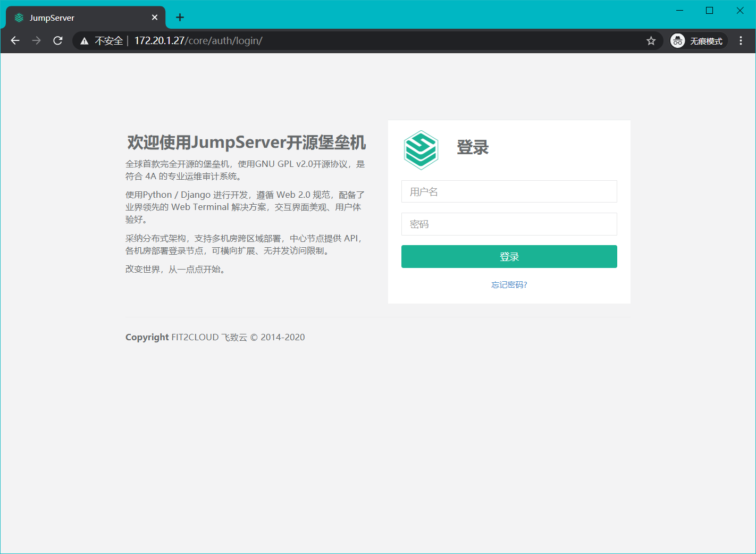Click the browser back arrow
The width and height of the screenshot is (756, 554).
click(x=15, y=40)
